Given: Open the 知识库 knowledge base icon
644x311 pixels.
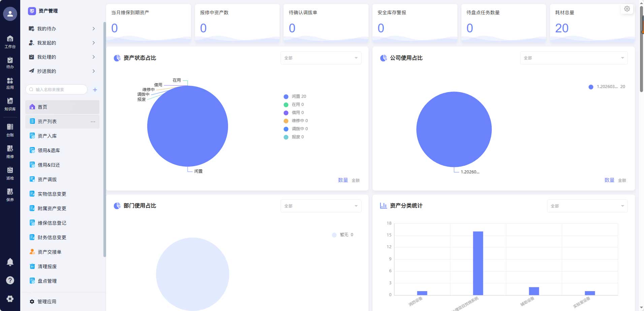Looking at the screenshot, I should pos(10,104).
